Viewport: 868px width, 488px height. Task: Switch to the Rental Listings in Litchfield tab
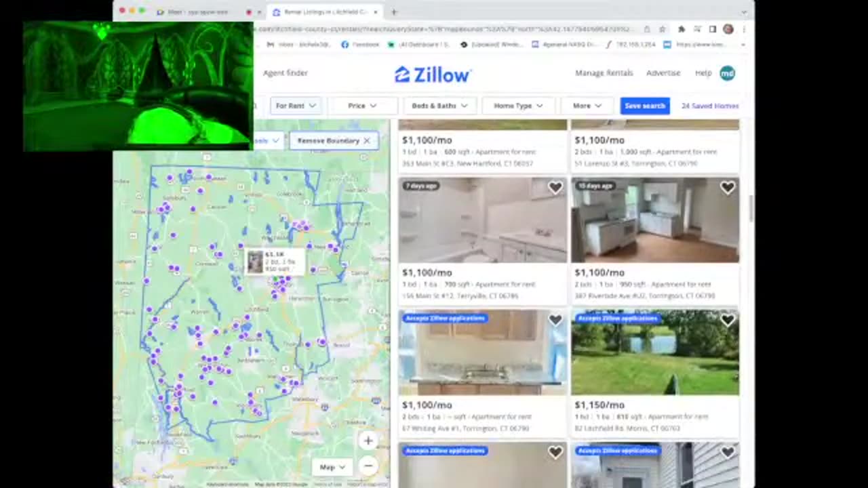[x=324, y=12]
